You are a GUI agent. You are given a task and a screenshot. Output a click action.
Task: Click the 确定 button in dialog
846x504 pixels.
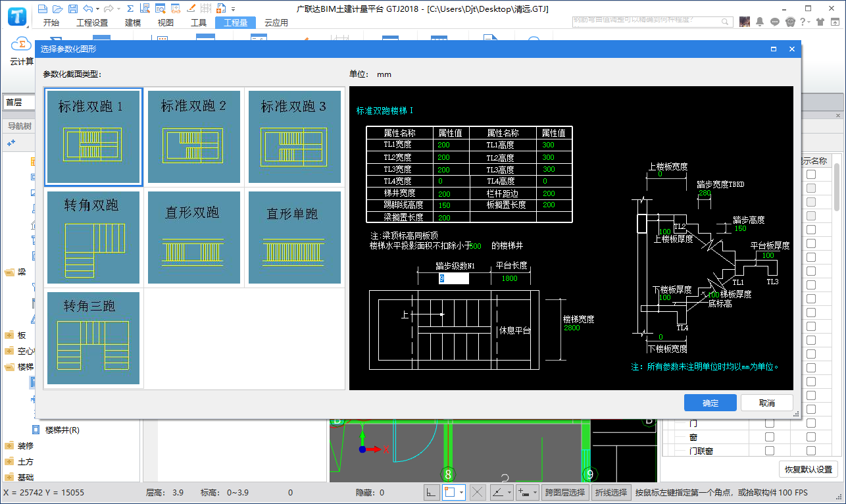point(710,403)
